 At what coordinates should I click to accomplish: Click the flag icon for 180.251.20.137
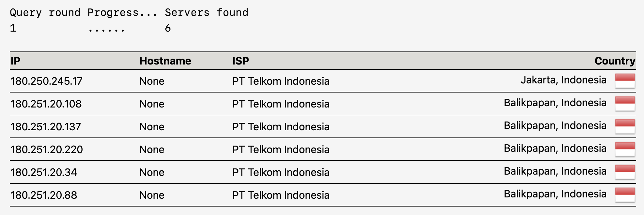click(x=625, y=126)
